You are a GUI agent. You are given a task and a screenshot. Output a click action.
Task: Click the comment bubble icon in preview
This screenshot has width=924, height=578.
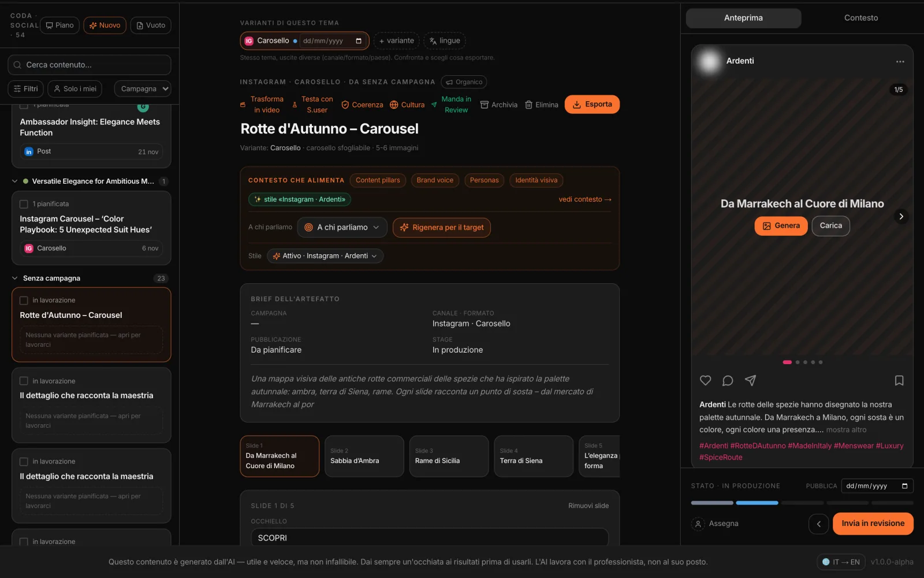(x=728, y=380)
